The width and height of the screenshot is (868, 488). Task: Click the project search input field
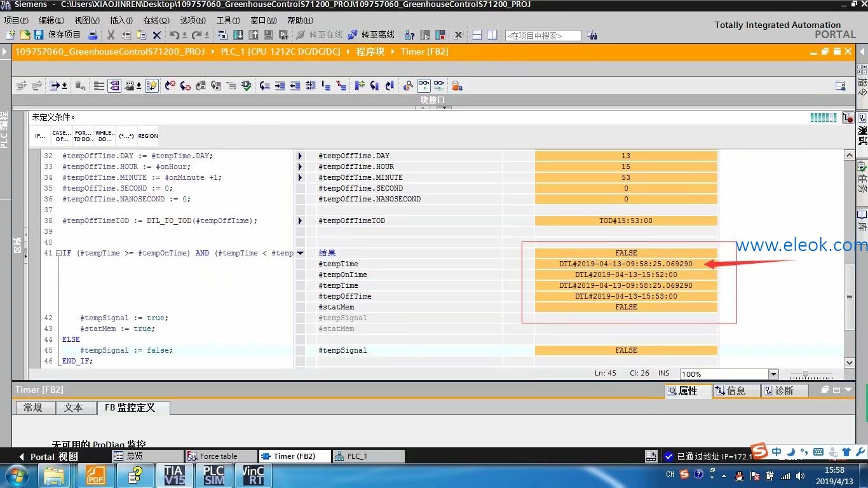click(x=543, y=36)
